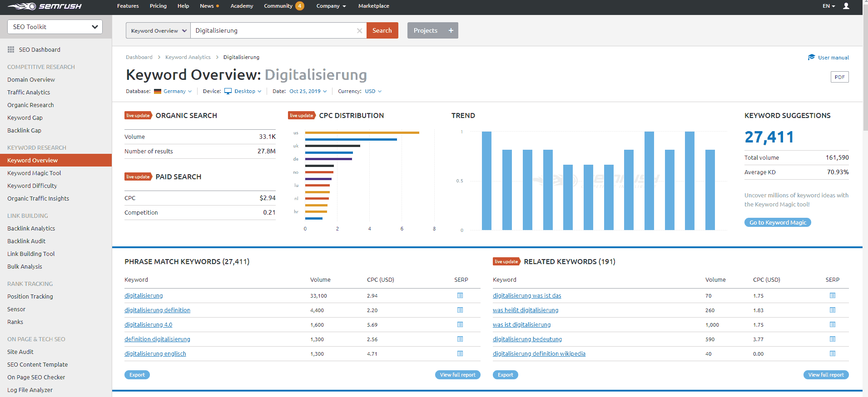View full report for phrase match keywords

point(457,375)
